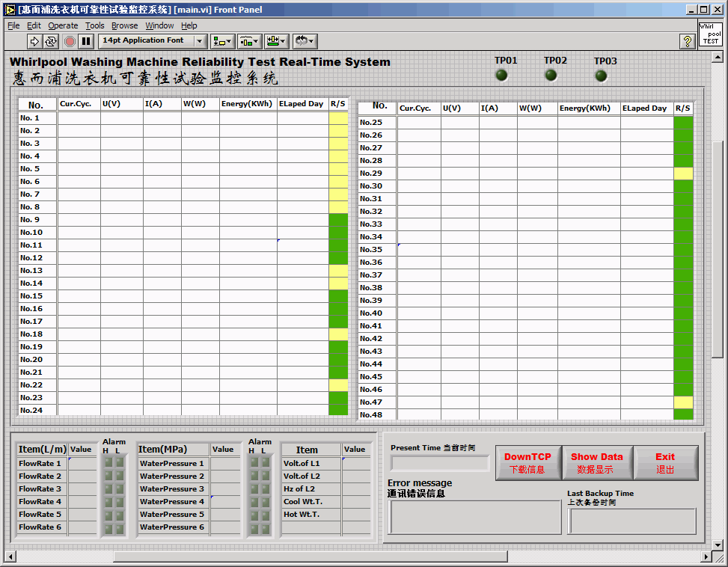Open the 14pt Application Font dropdown
The width and height of the screenshot is (728, 567).
point(153,41)
